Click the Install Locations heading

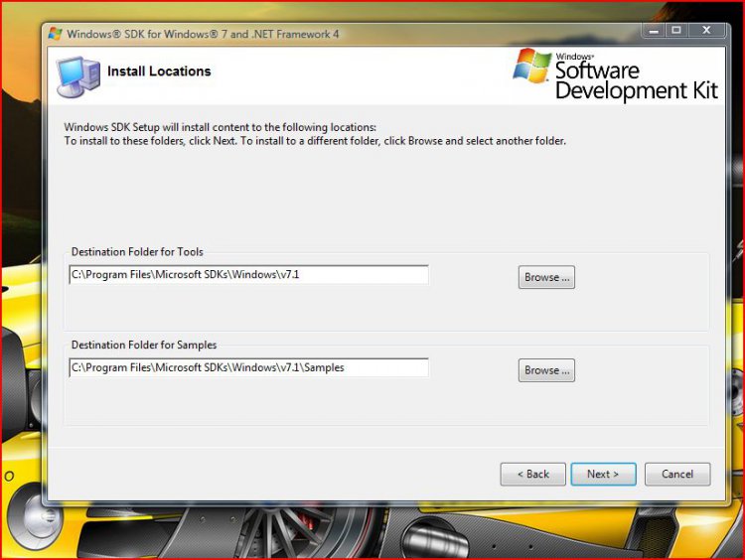click(159, 71)
